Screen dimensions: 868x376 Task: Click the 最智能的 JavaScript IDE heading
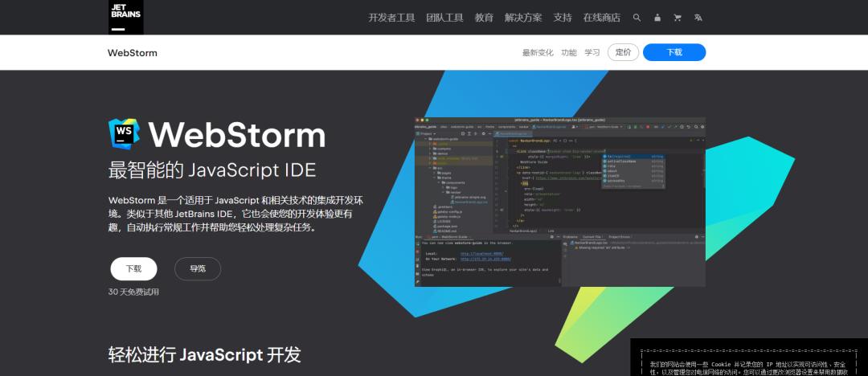212,170
